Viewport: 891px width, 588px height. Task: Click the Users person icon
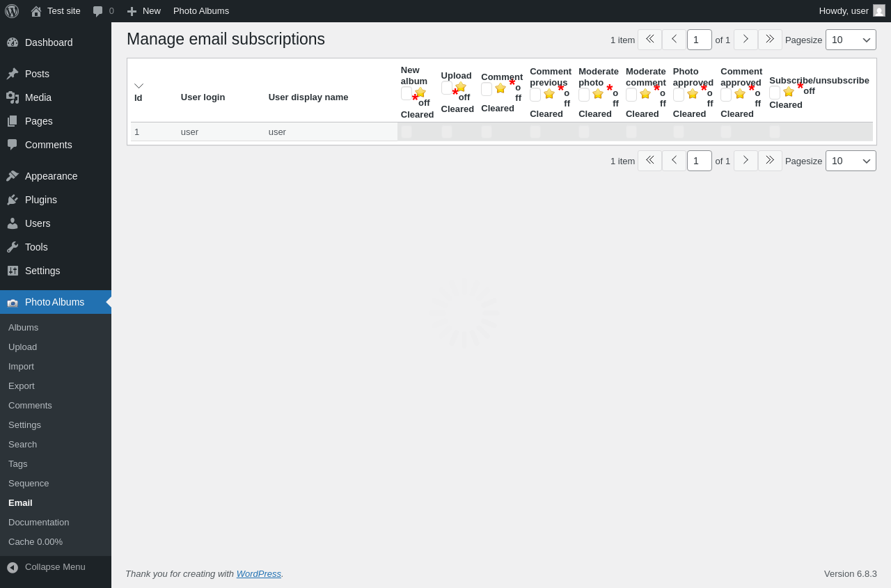tap(13, 223)
